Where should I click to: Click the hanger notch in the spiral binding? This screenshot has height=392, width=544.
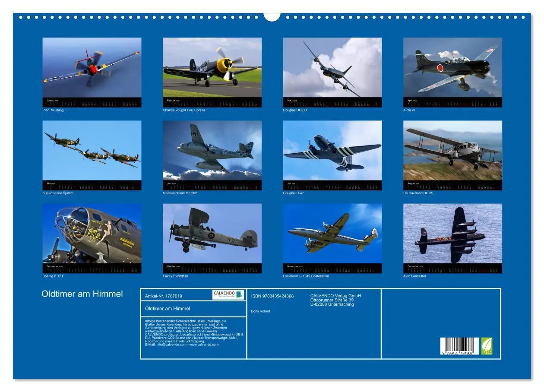click(x=272, y=16)
